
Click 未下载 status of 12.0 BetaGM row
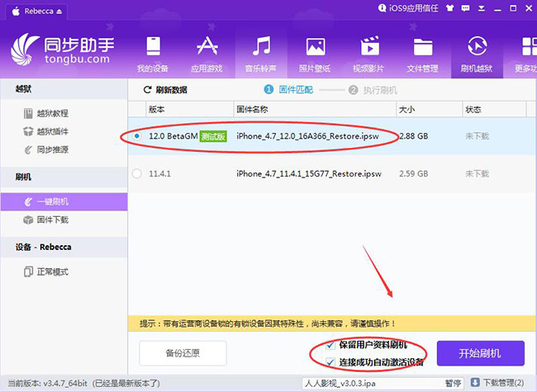[477, 136]
